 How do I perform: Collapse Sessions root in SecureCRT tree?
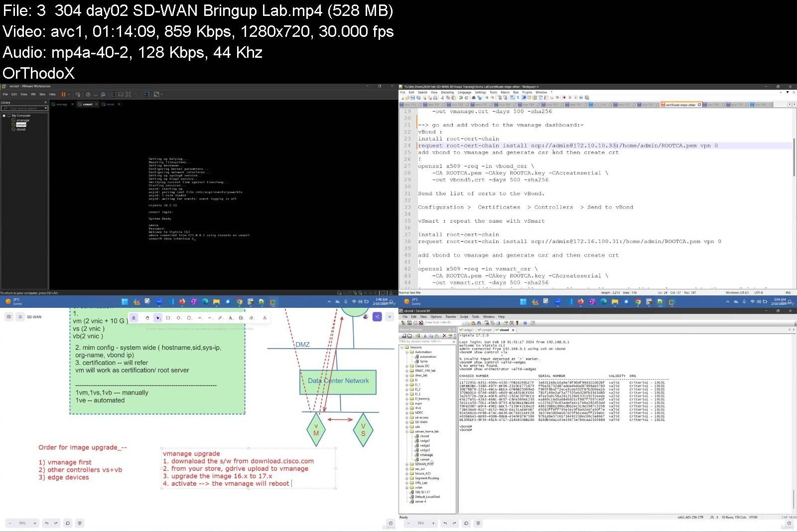point(402,347)
